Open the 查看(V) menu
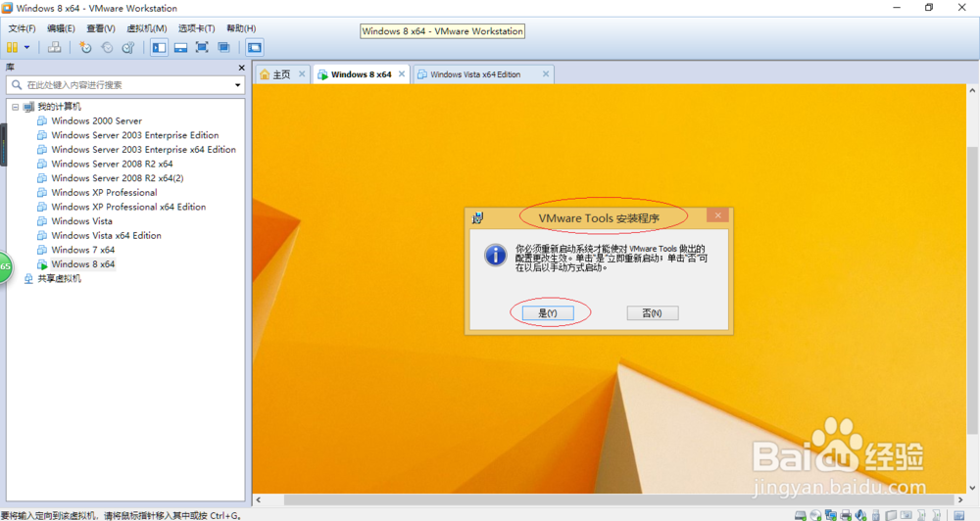 point(101,28)
